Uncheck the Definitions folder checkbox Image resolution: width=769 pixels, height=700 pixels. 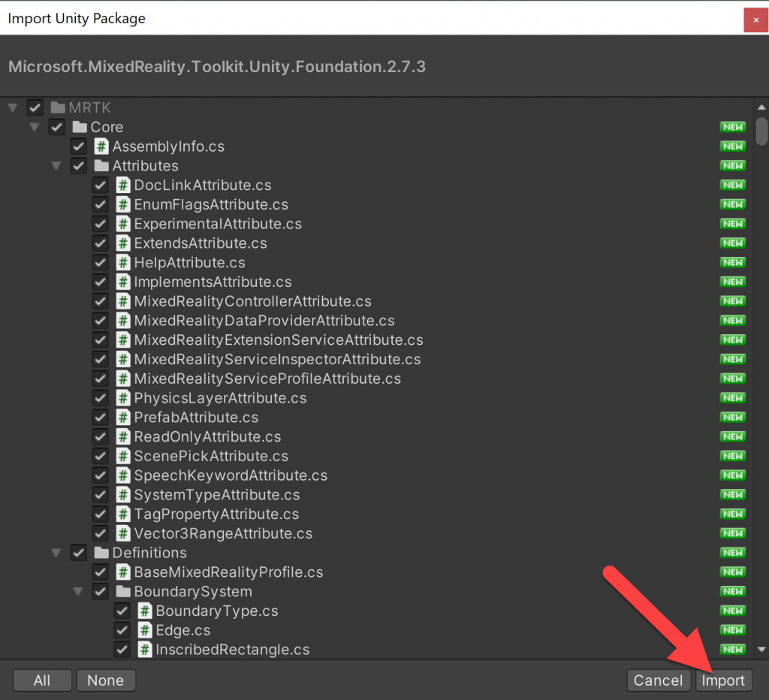pyautogui.click(x=78, y=553)
